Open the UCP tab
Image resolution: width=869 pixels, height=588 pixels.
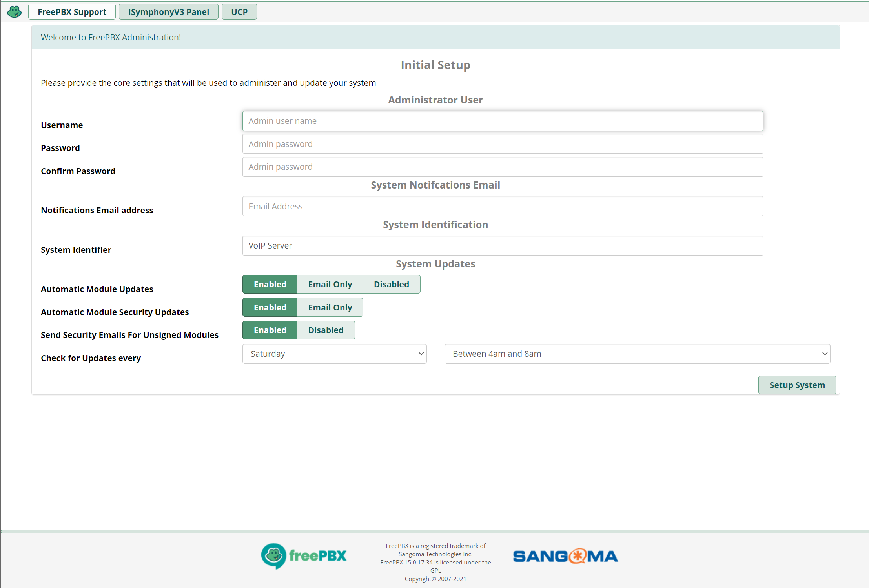tap(239, 12)
